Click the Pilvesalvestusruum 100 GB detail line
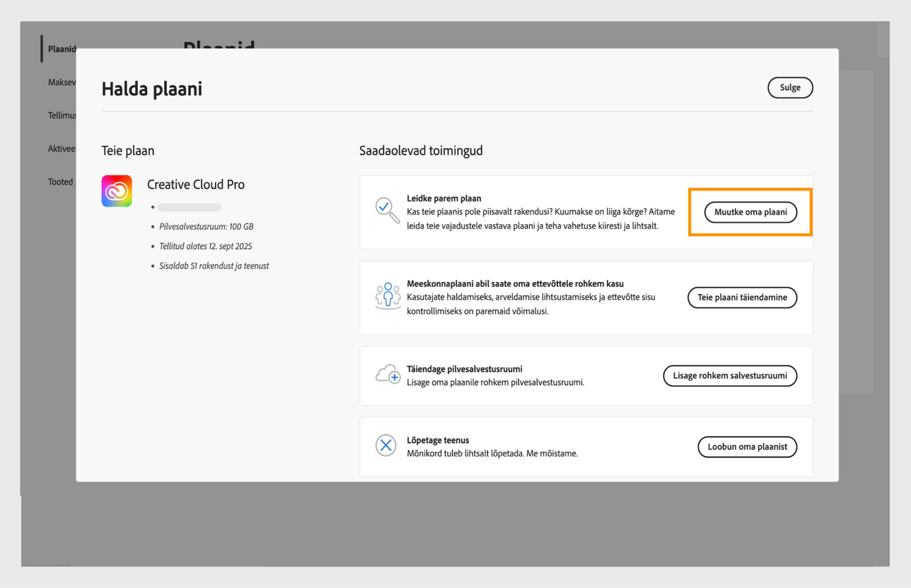This screenshot has width=911, height=588. (x=206, y=227)
